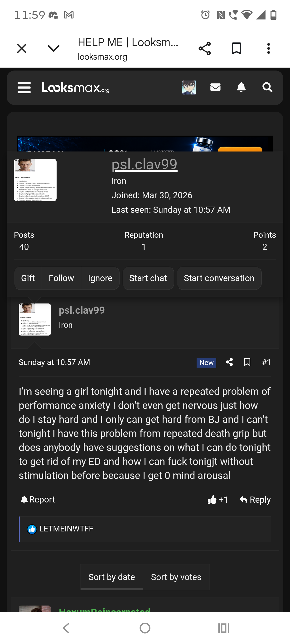Image resolution: width=290 pixels, height=644 pixels.
Task: Open the psl.clav99 profile link
Action: pos(144,164)
